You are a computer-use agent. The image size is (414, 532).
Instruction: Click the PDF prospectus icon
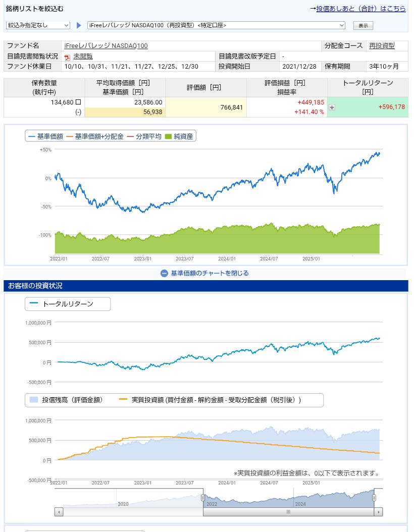click(x=67, y=57)
